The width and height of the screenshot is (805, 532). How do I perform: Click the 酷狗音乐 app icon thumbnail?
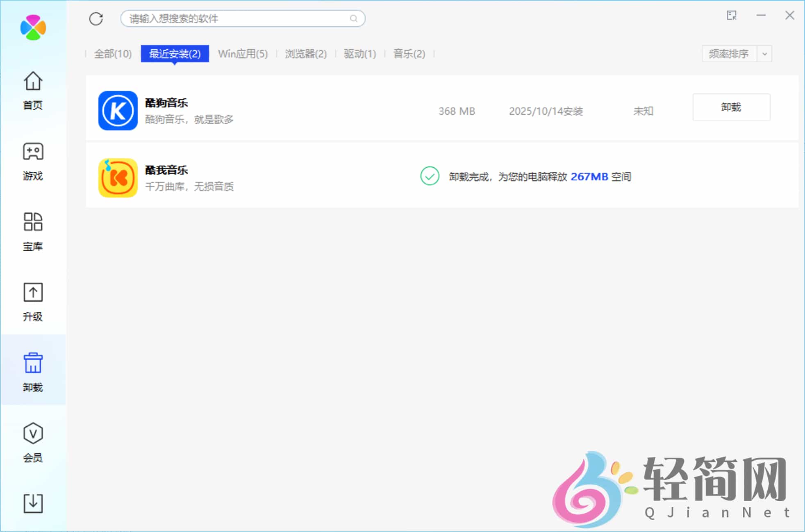click(117, 111)
